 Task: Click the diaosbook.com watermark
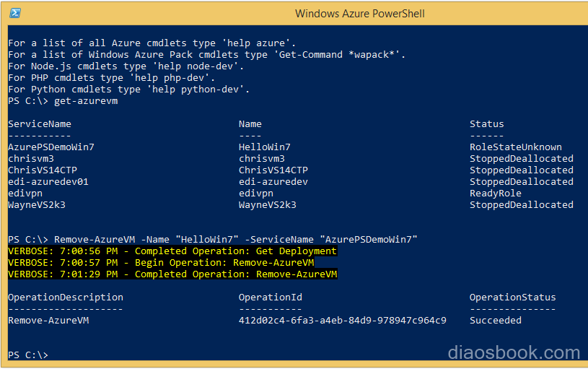coord(514,352)
